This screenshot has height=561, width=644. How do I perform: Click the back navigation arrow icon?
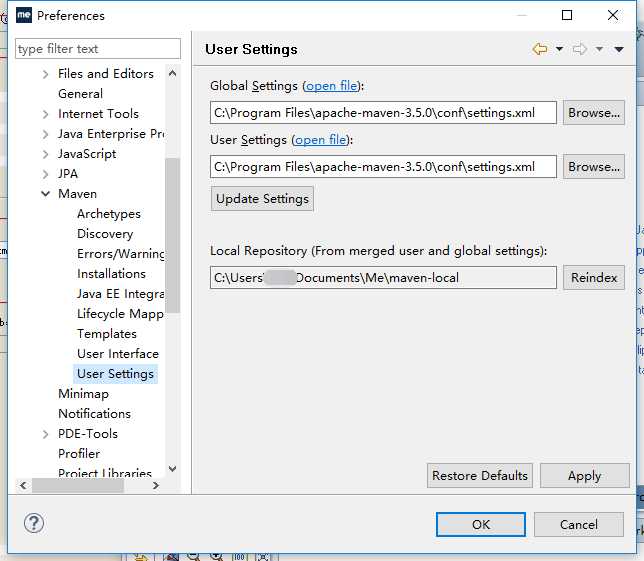coord(540,49)
